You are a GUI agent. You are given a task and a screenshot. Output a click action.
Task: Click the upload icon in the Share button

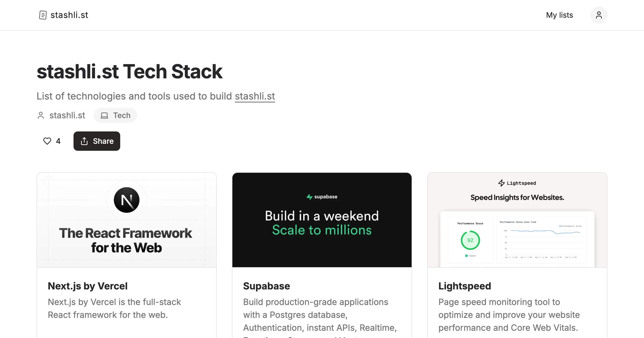point(84,141)
